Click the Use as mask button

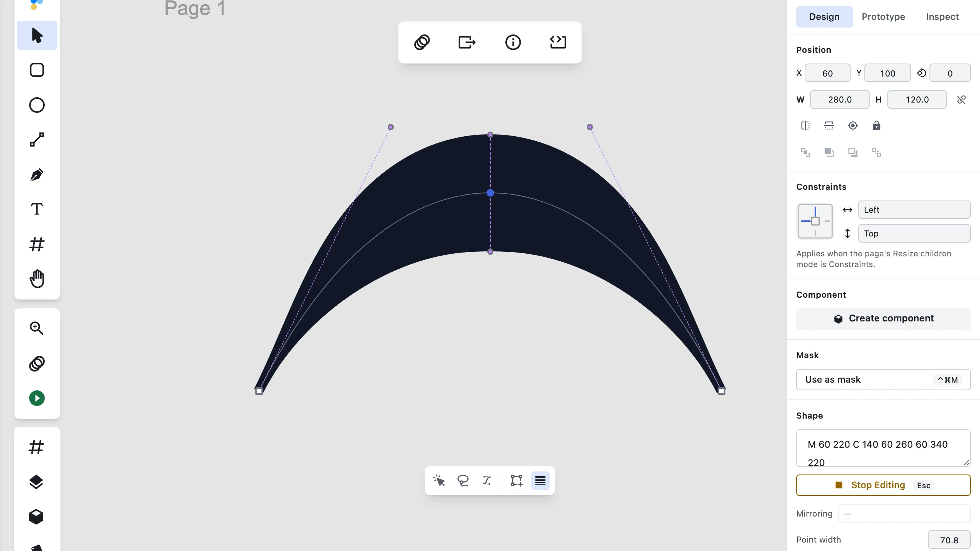pyautogui.click(x=883, y=380)
